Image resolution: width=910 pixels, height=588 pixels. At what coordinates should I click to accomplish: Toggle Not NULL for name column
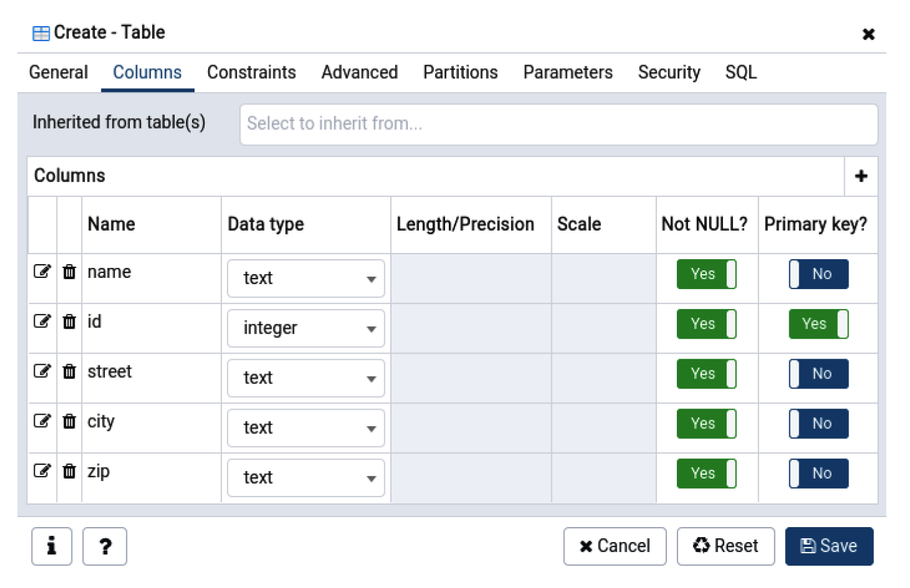[x=706, y=274]
